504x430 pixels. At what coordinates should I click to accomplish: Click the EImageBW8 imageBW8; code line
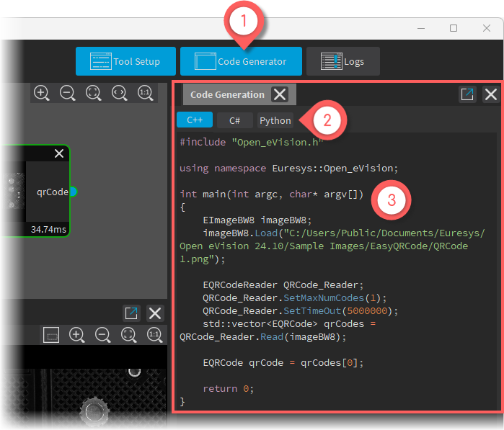[x=257, y=220]
